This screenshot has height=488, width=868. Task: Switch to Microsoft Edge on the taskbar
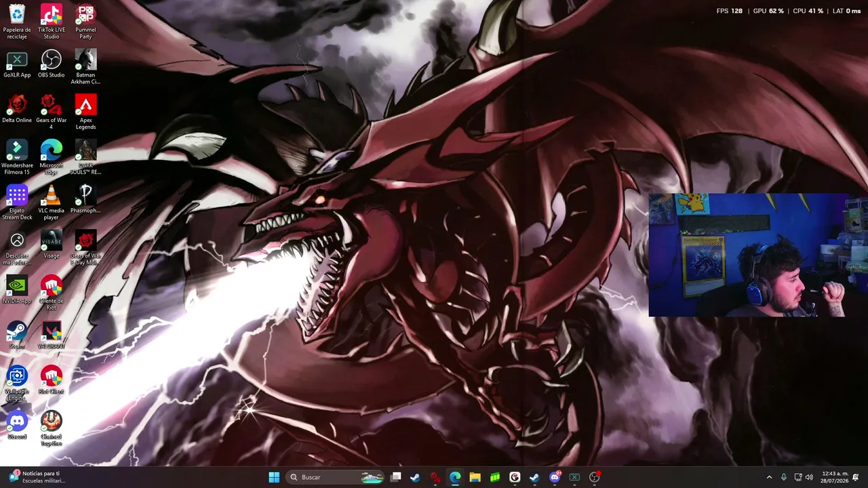point(455,477)
